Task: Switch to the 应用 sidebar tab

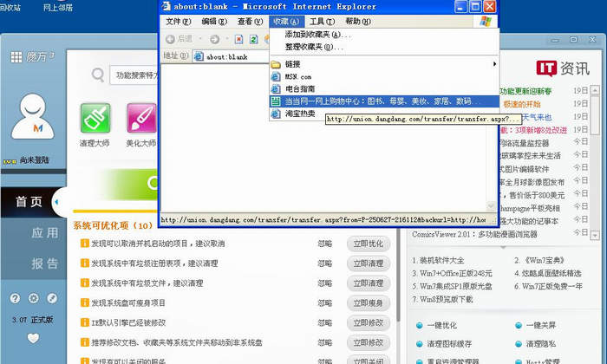Action: pyautogui.click(x=45, y=232)
